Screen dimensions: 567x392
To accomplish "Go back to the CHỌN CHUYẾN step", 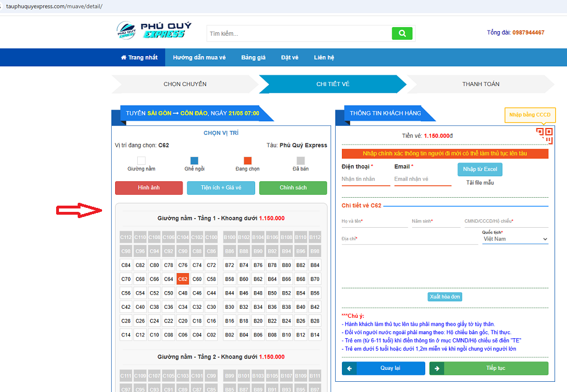I will 185,84.
